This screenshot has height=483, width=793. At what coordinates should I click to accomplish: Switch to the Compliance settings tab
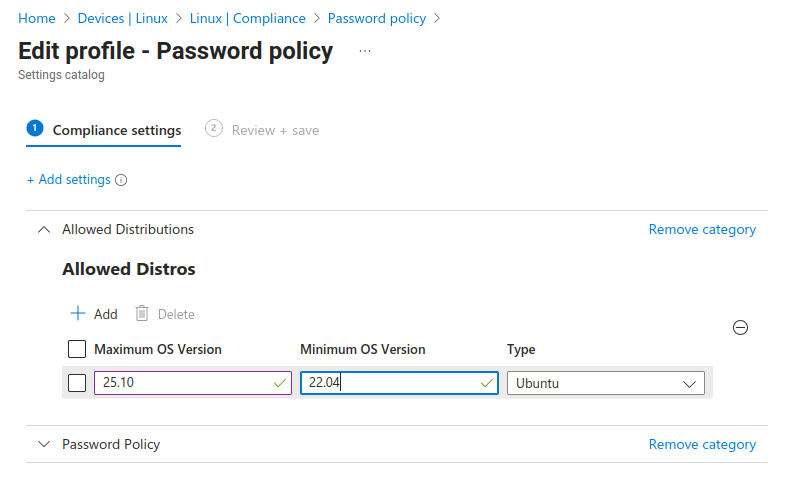click(116, 130)
